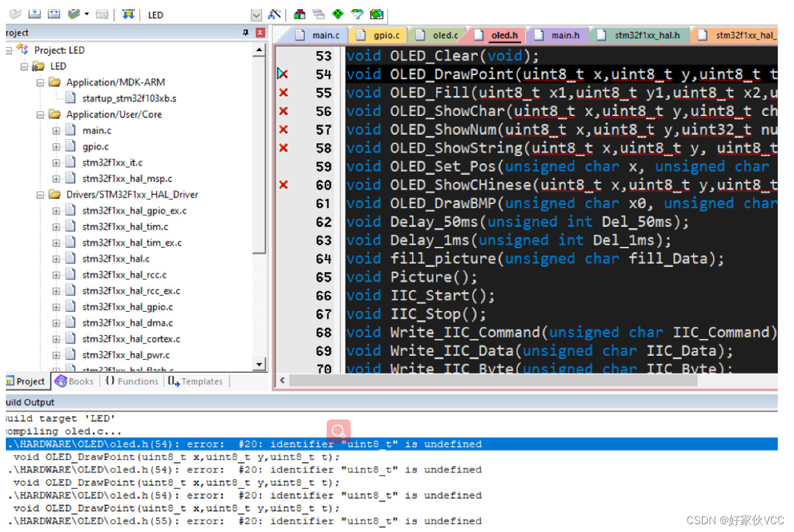Expand stm32f1xx_it.c dependencies
Image resolution: width=794 pixels, height=532 pixels.
point(56,163)
